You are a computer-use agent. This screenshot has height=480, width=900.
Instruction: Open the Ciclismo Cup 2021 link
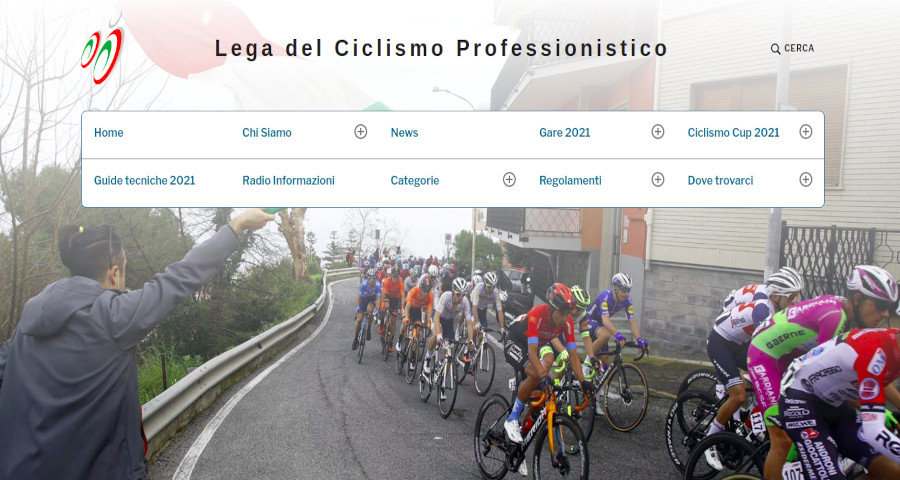tap(734, 133)
